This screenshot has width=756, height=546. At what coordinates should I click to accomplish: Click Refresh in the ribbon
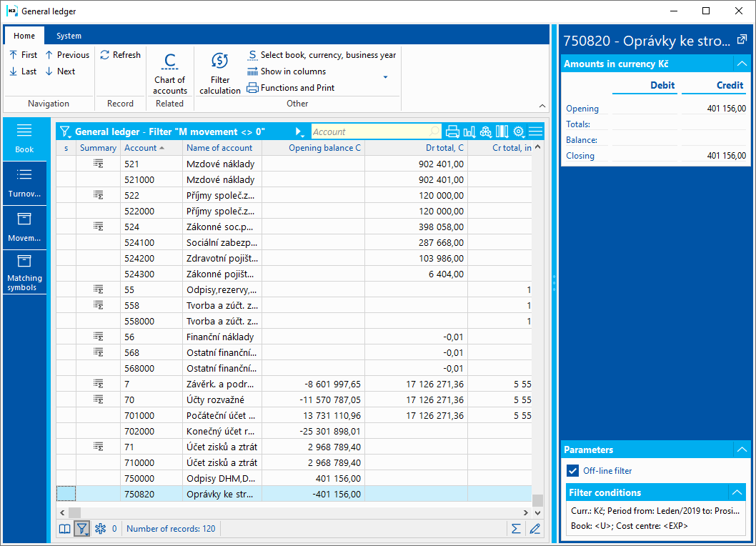[120, 55]
